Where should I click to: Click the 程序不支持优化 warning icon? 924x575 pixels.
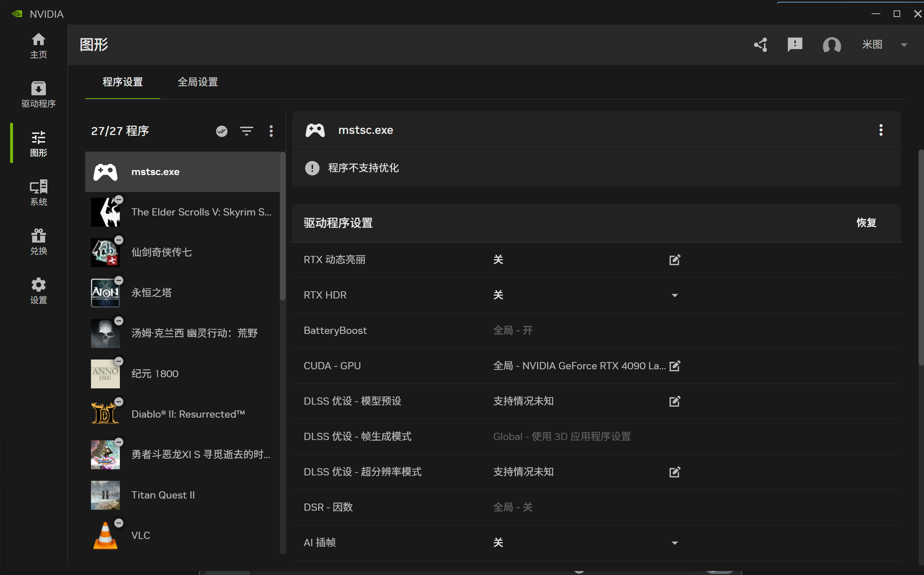(x=312, y=168)
